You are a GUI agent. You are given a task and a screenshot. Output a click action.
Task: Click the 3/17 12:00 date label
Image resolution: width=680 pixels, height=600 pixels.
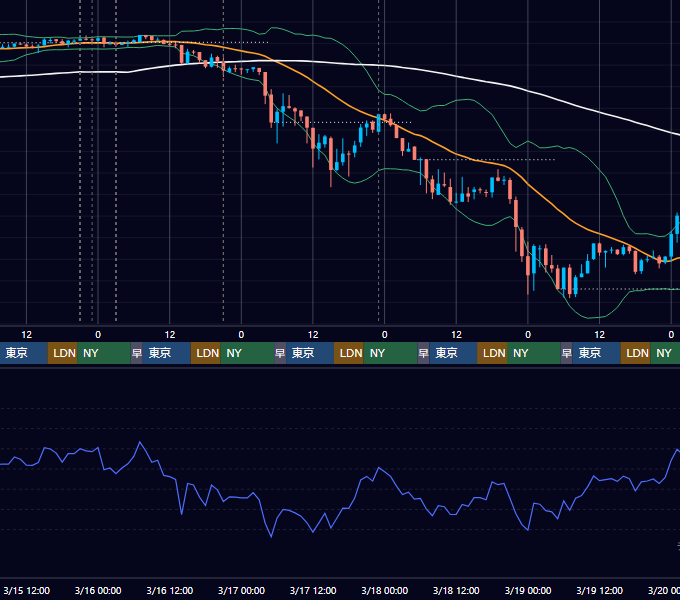pyautogui.click(x=313, y=590)
